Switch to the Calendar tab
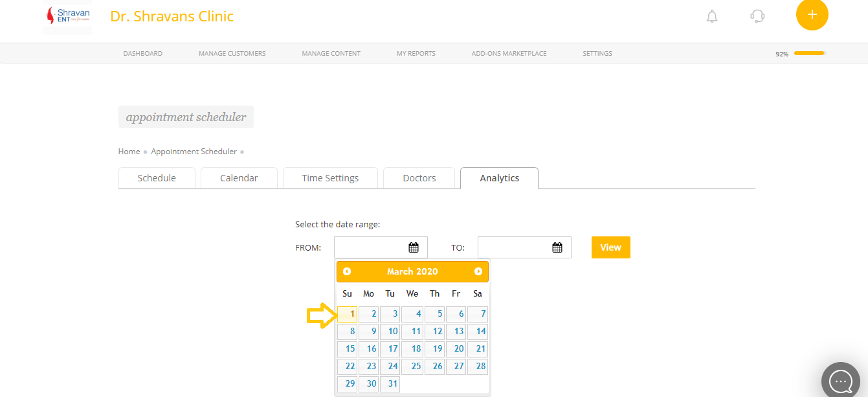The height and width of the screenshot is (397, 868). click(x=239, y=178)
